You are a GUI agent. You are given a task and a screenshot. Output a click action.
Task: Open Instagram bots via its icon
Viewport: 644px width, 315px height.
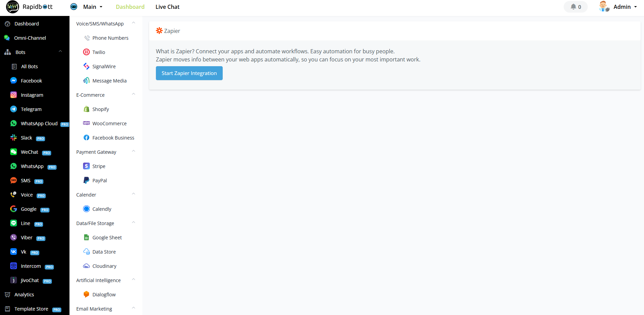click(14, 95)
